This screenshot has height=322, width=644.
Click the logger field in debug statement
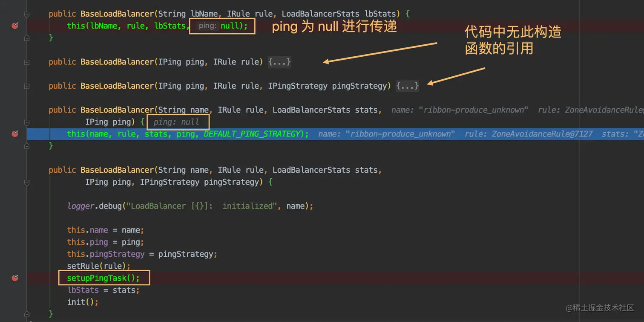[x=80, y=206]
